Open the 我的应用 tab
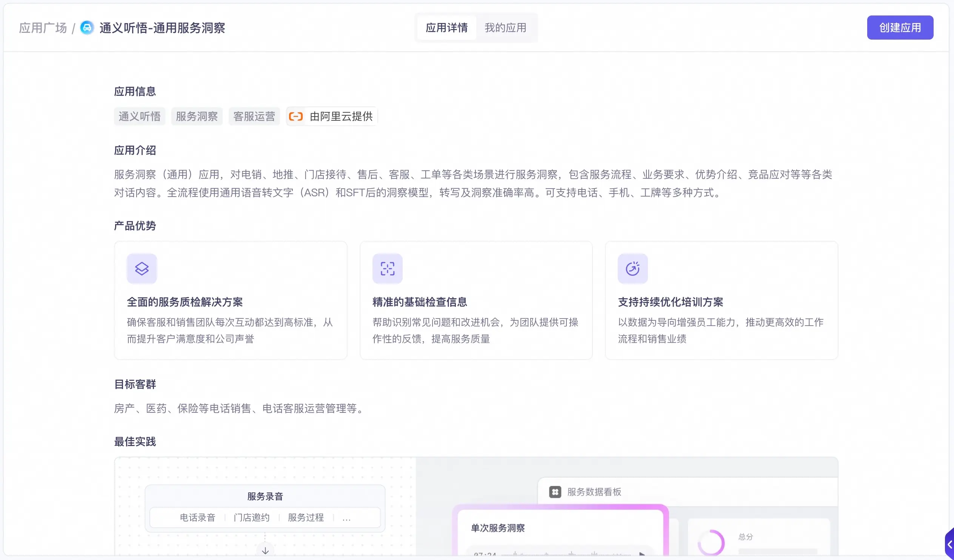This screenshot has height=560, width=954. (505, 28)
